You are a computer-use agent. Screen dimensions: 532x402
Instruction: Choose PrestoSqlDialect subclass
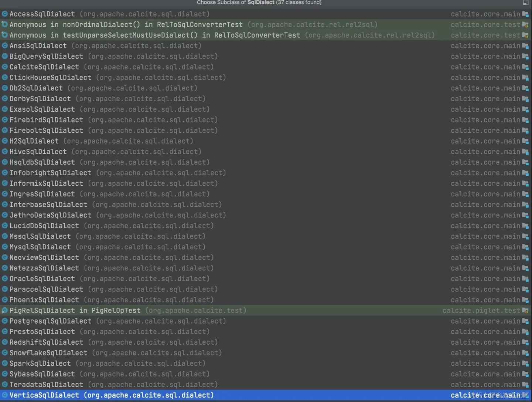tap(265, 332)
